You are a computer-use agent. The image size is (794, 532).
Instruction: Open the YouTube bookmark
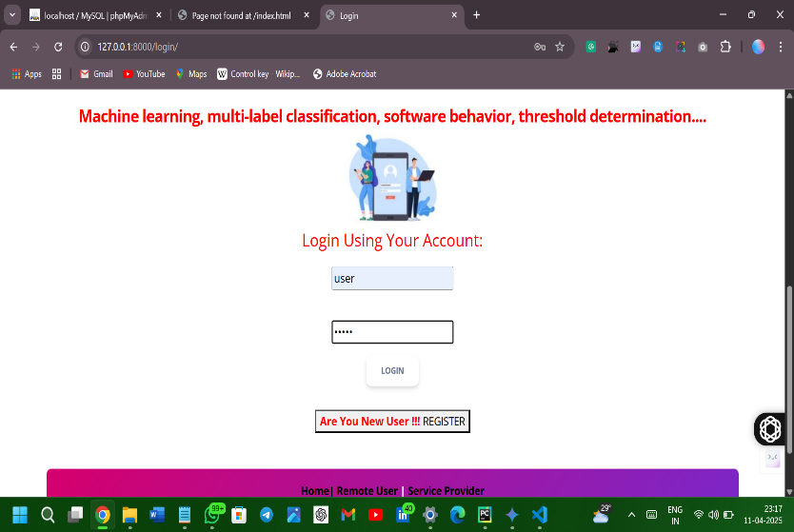144,74
